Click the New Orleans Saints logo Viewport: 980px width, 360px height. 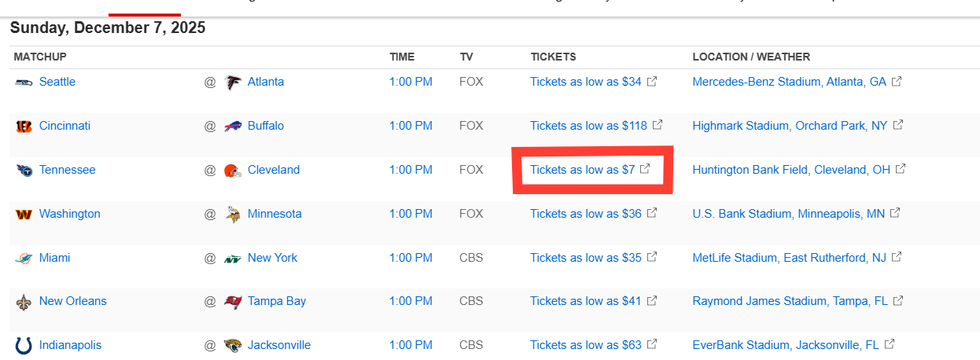24,301
